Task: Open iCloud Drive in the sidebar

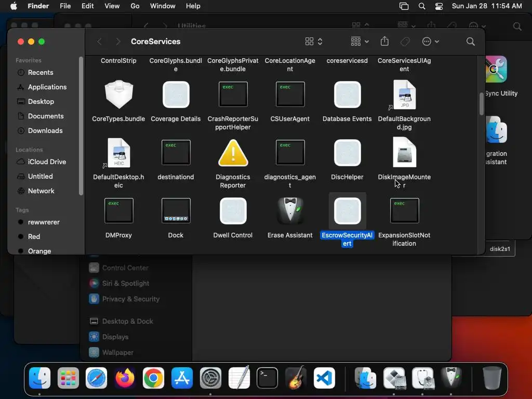Action: click(47, 162)
